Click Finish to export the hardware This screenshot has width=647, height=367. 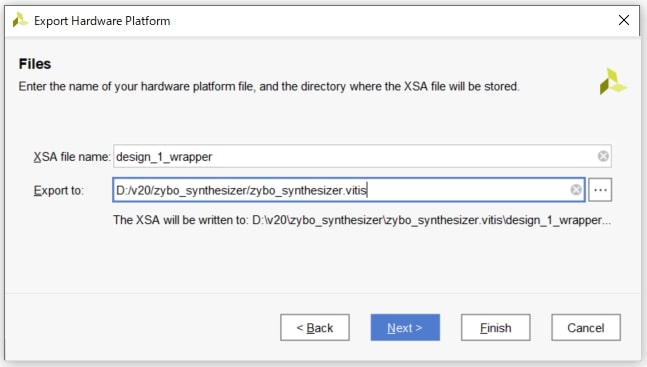[x=496, y=327]
